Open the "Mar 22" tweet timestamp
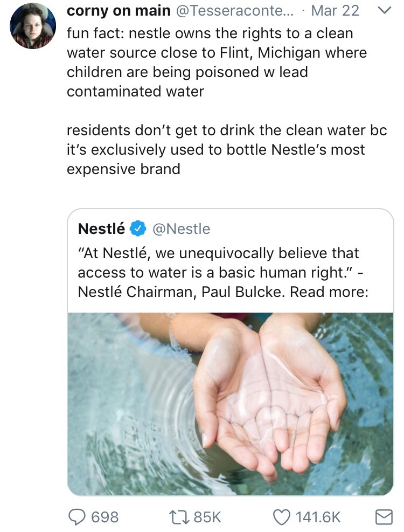Image resolution: width=404 pixels, height=532 pixels. point(335,11)
